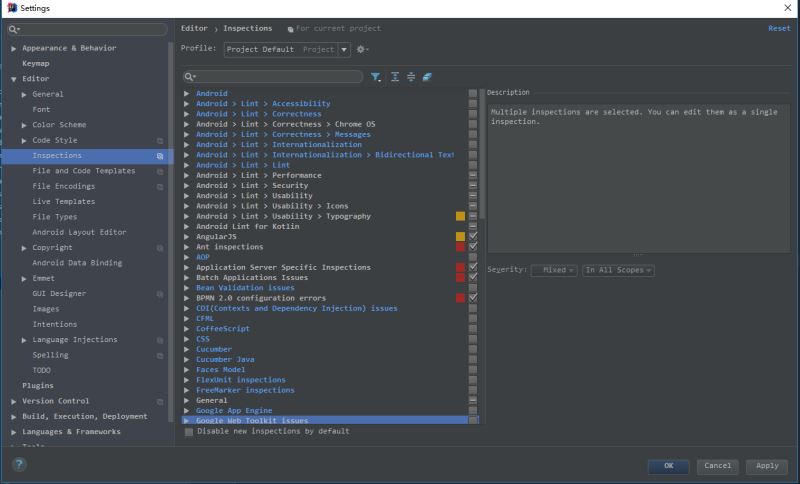Click the eraser reset-to-empty icon
This screenshot has height=484, width=800.
pyautogui.click(x=427, y=77)
